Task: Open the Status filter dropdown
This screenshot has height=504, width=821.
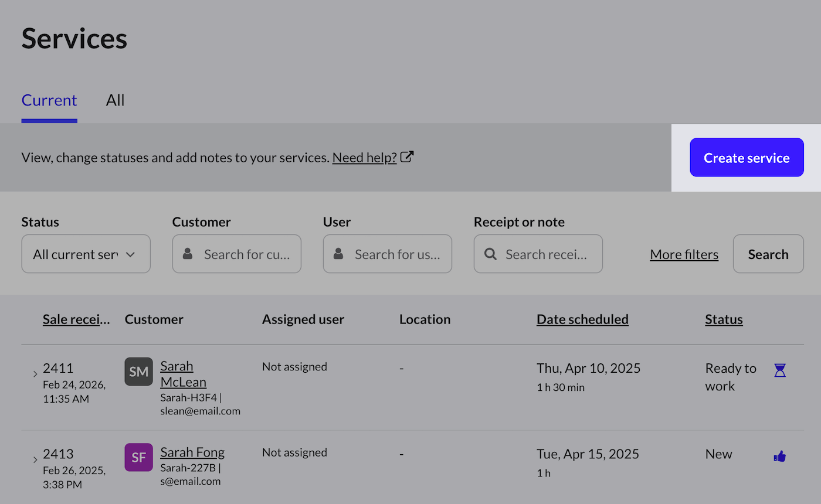Action: coord(86,254)
